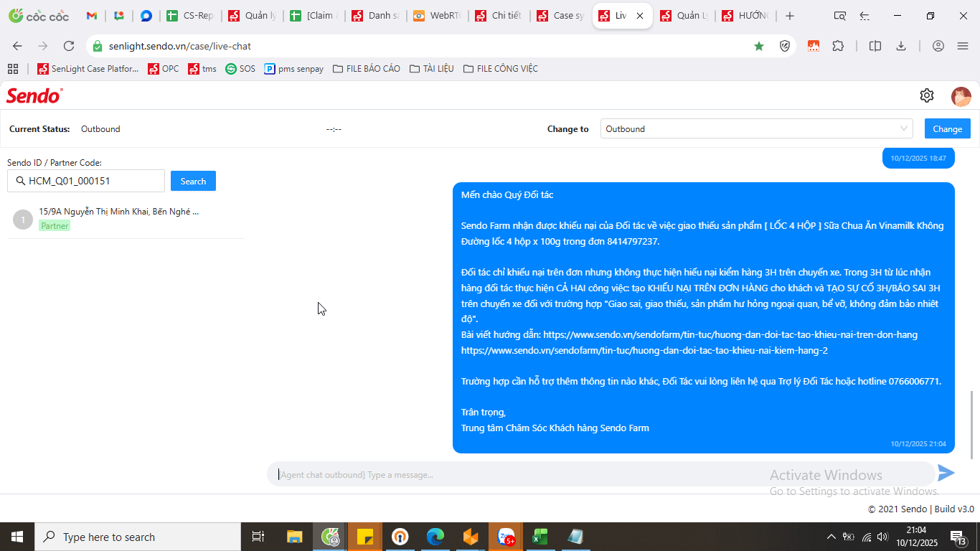980x551 pixels.
Task: Open the TÀI LIỆU bookmark folder
Action: [431, 69]
